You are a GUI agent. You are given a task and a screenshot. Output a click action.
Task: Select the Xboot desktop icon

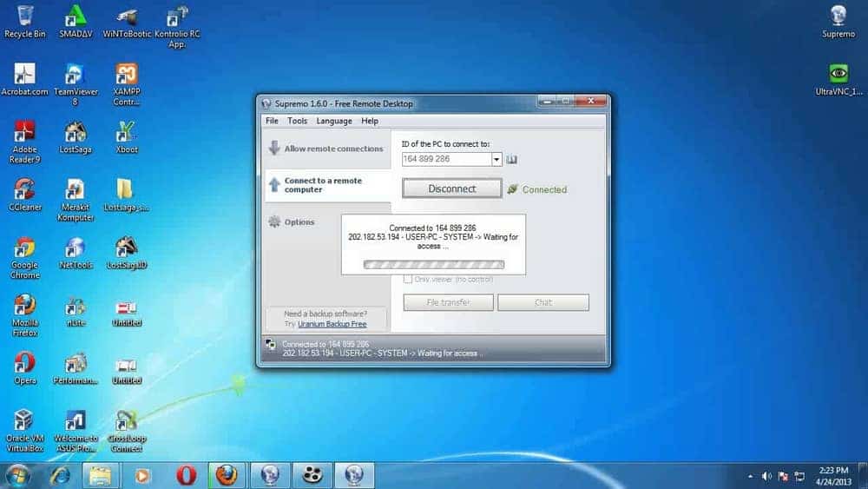pyautogui.click(x=127, y=137)
